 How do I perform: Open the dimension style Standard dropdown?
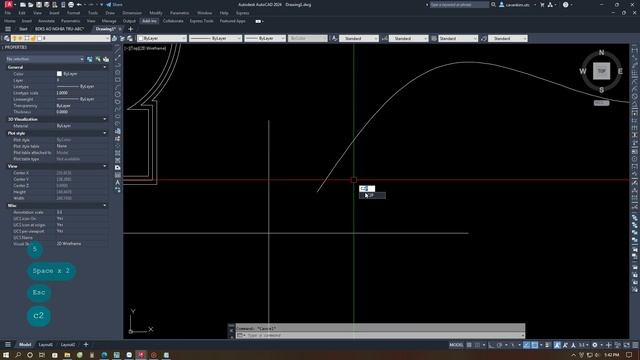(x=408, y=38)
